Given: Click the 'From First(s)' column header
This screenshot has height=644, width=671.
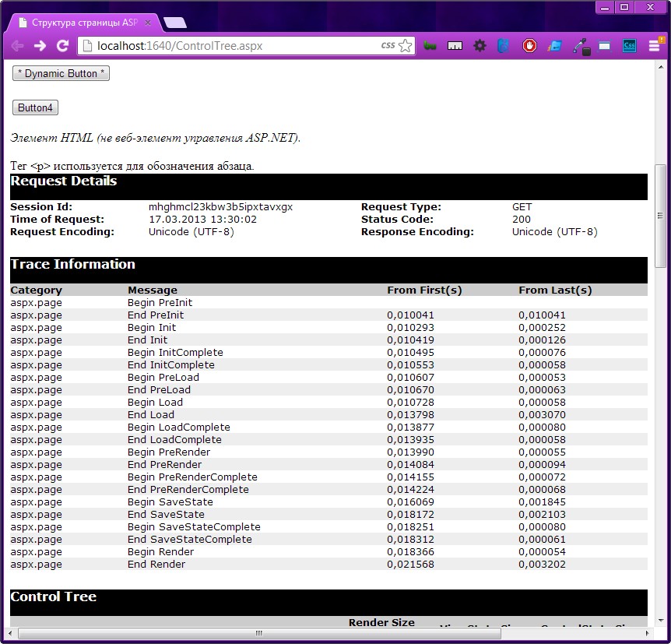Looking at the screenshot, I should 424,290.
